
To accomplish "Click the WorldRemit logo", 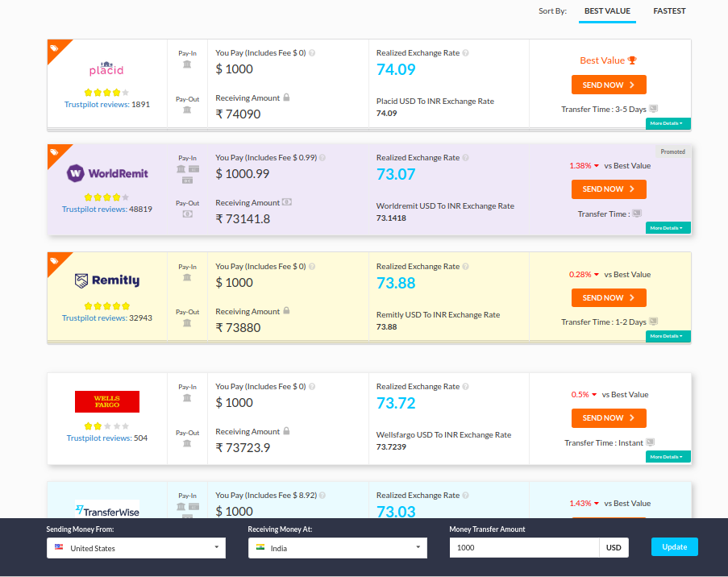I will pyautogui.click(x=107, y=172).
